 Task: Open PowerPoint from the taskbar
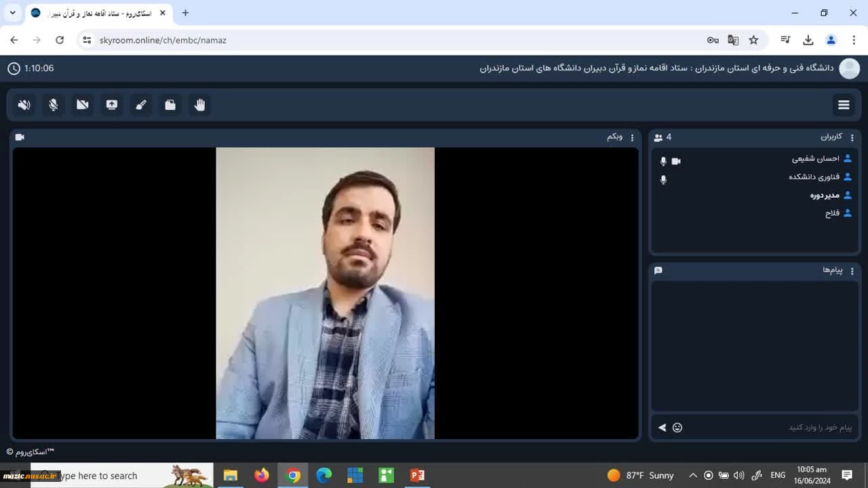click(x=417, y=475)
